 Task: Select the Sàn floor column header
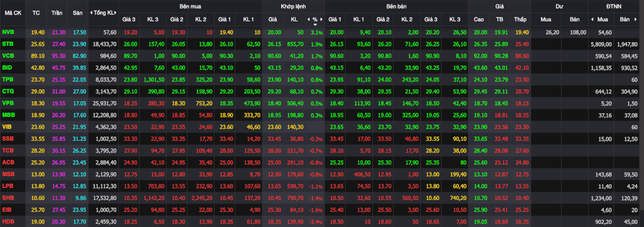click(x=77, y=13)
